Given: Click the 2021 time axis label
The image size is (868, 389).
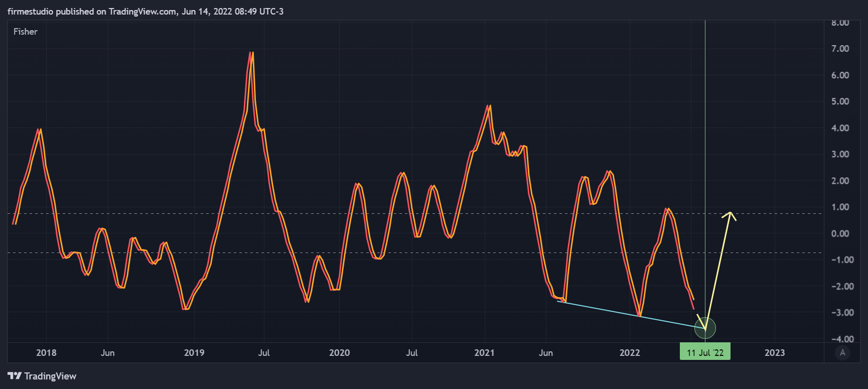Looking at the screenshot, I should point(485,353).
